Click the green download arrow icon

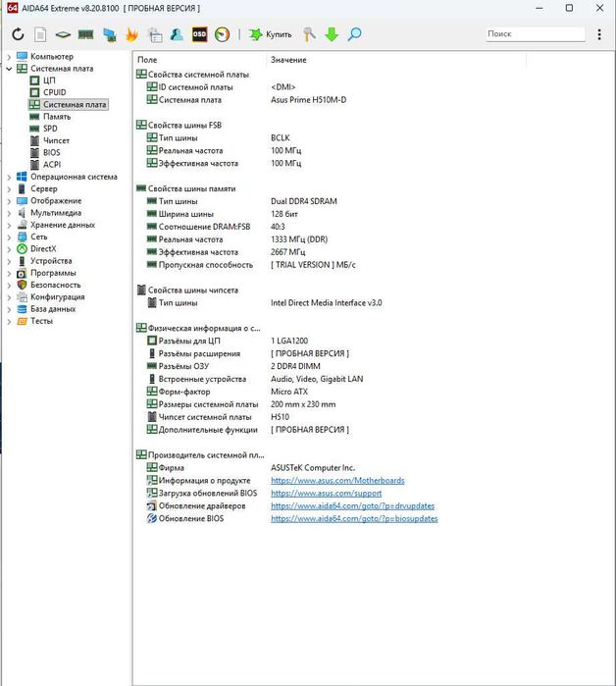point(332,34)
